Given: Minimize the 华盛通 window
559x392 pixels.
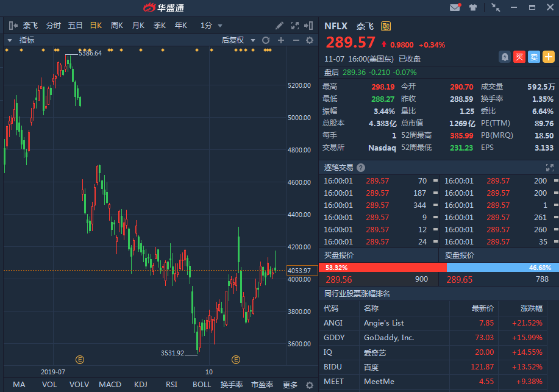Looking at the screenshot, I should (514, 7).
